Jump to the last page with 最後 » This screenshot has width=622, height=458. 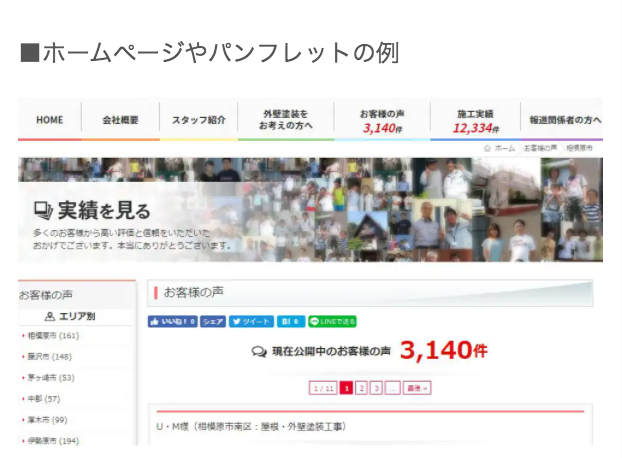[x=417, y=388]
